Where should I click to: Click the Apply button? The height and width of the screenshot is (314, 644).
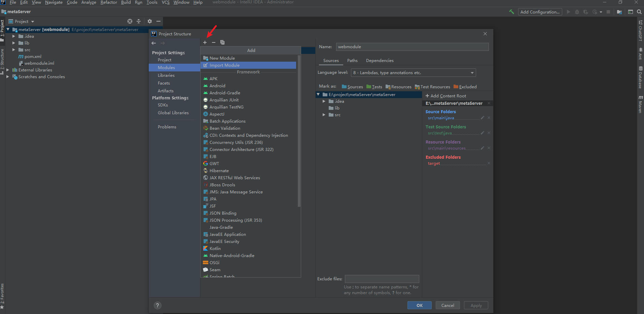pyautogui.click(x=476, y=305)
